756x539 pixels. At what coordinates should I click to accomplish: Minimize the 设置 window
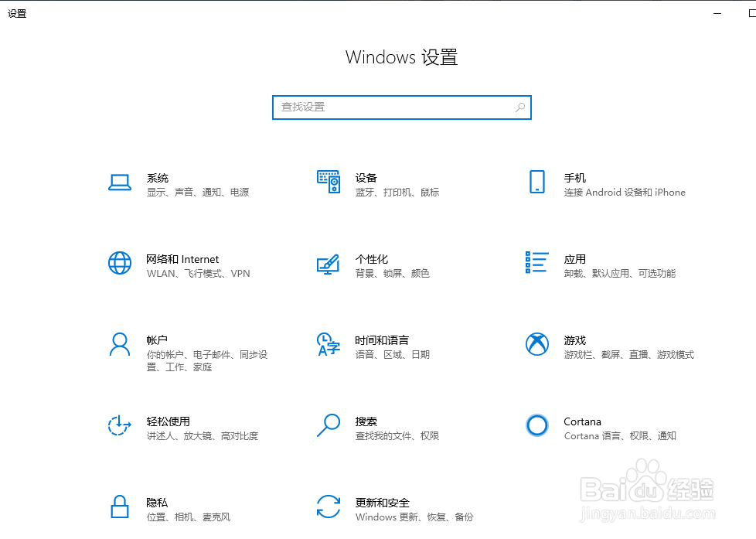717,13
